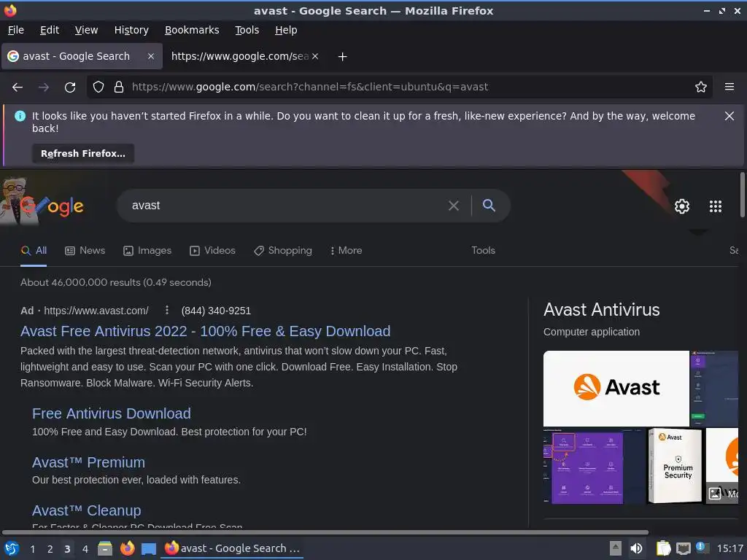Viewport: 747px width, 560px height.
Task: Open Google apps grid icon
Action: point(716,206)
